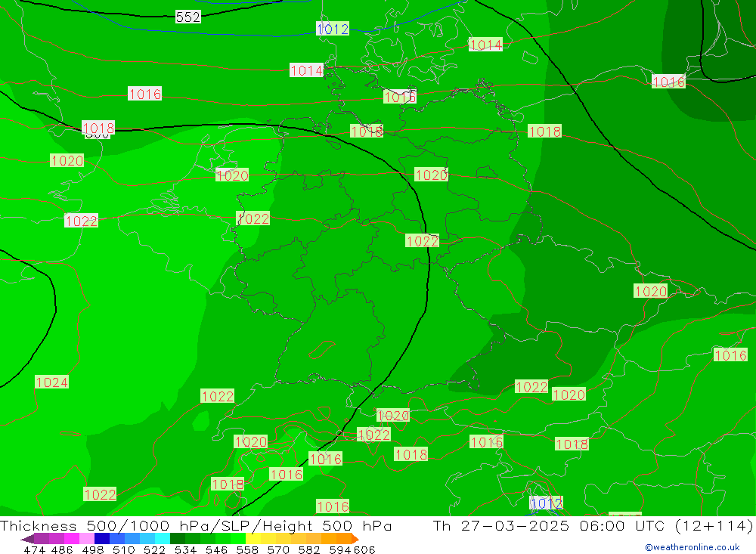The image size is (756, 554).
Task: Pick the light pink legend swatch
Action: (87, 539)
